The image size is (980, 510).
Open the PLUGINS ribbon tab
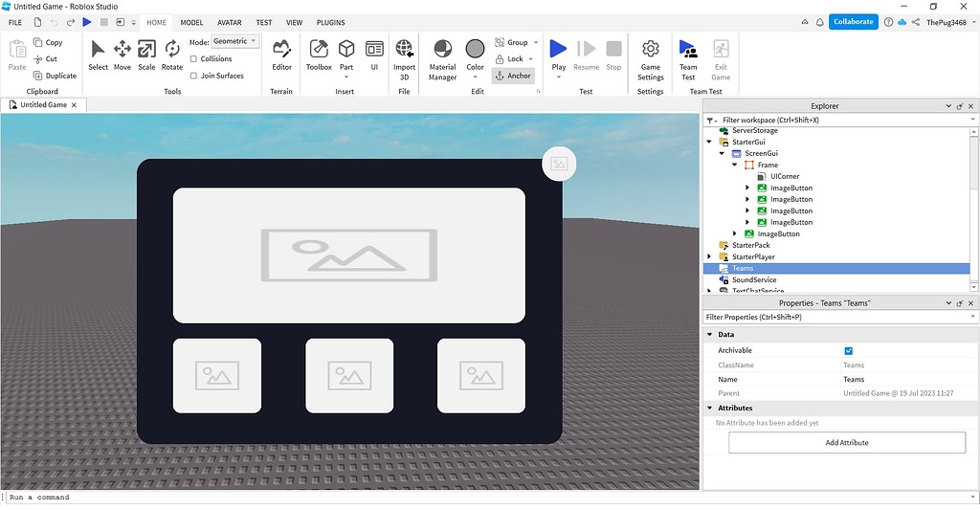coord(330,22)
